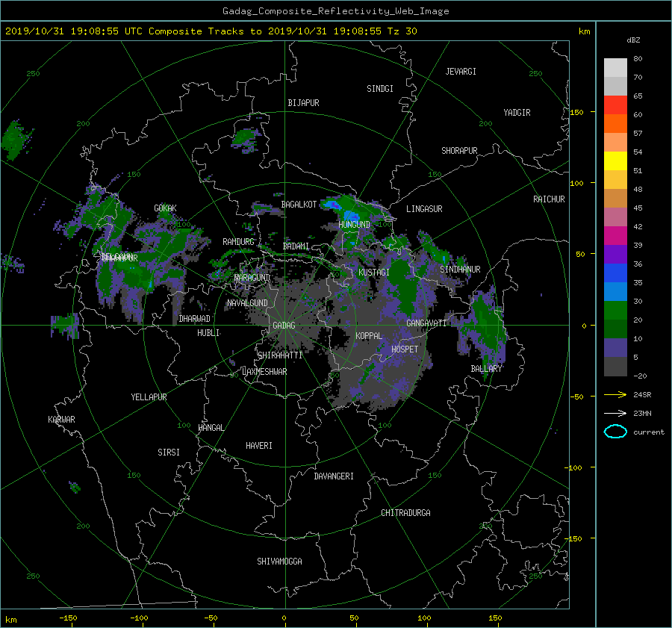Click the yellow 24SR arrow icon
This screenshot has height=628, width=672.
pos(615,394)
